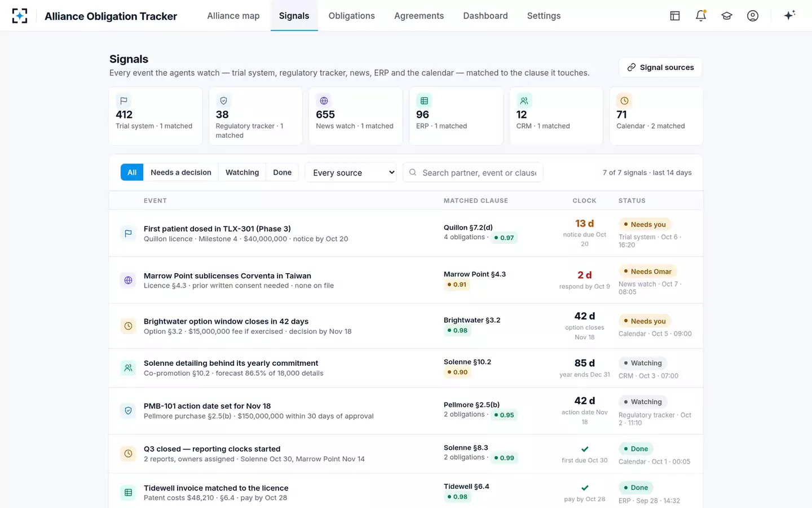
Task: Open the notifications bell
Action: [701, 16]
